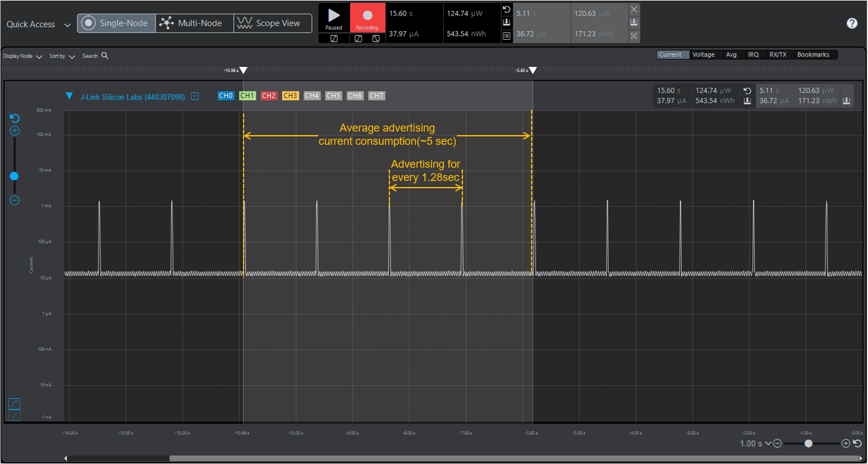Click the focus frame icon in top stats panel

634,36
